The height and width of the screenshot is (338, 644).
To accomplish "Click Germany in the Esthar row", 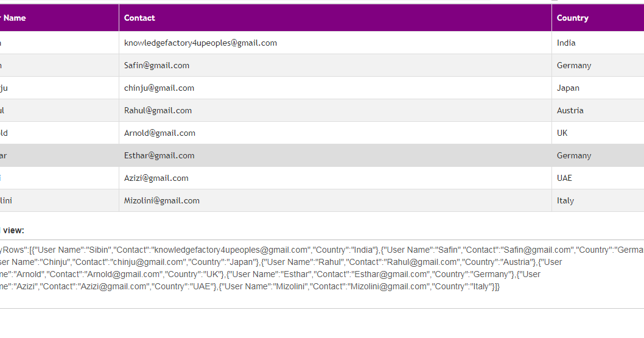I will point(574,155).
